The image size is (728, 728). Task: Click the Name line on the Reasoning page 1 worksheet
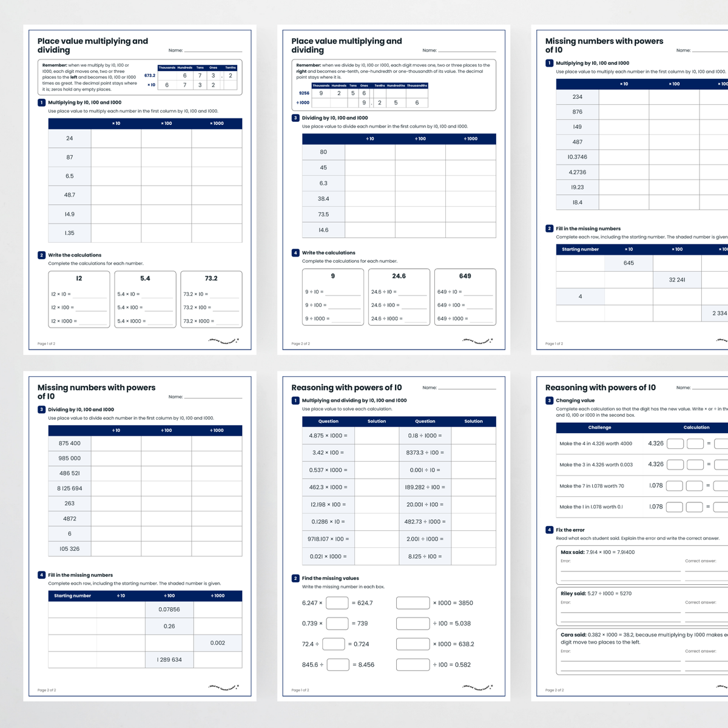pyautogui.click(x=467, y=388)
